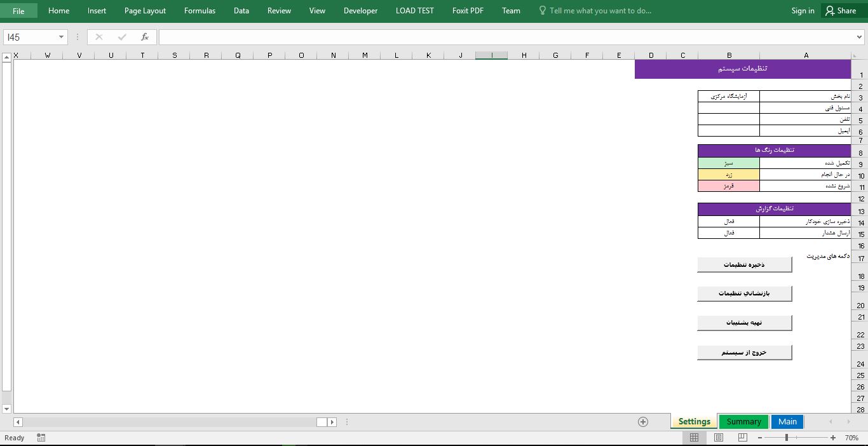Switch to Page Layout view icon

coord(718,438)
